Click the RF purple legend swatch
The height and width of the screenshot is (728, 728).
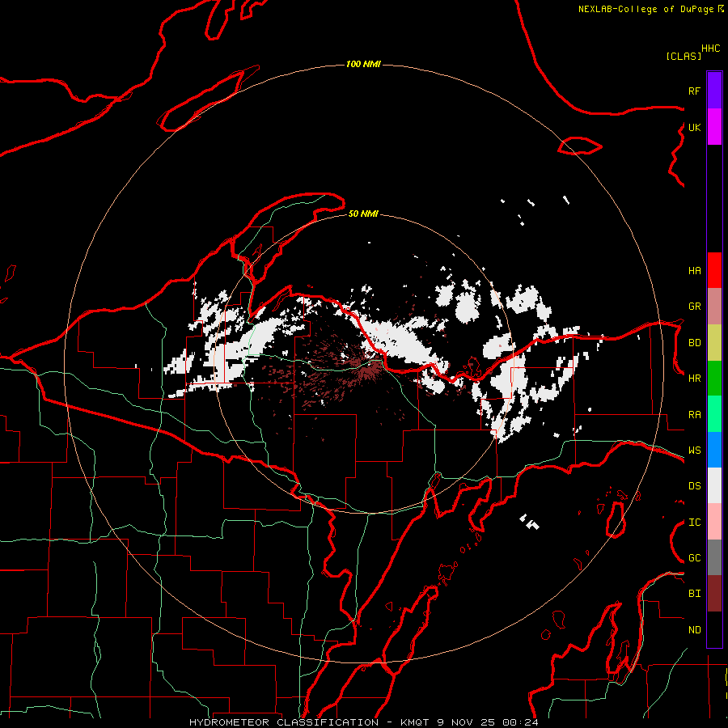pyautogui.click(x=714, y=91)
